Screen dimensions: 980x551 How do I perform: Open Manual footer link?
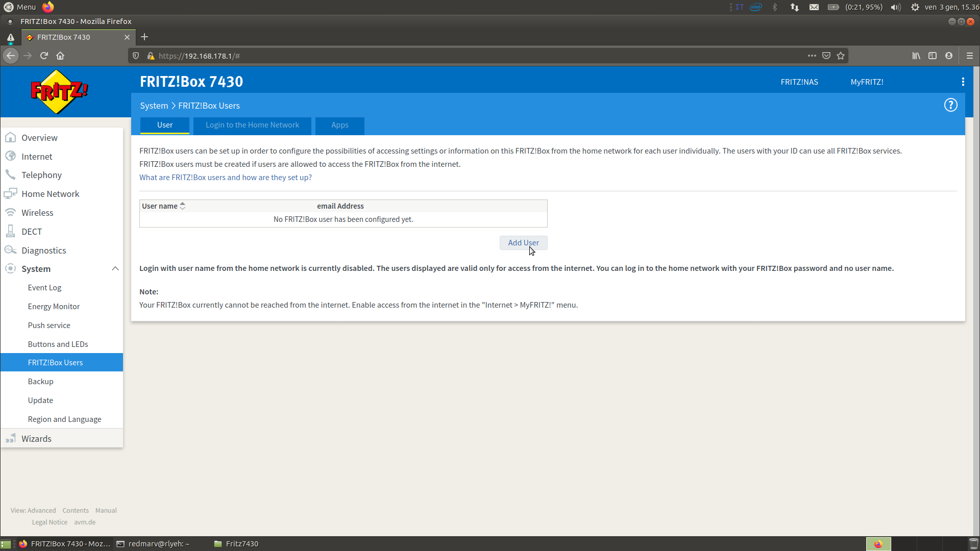(x=106, y=511)
